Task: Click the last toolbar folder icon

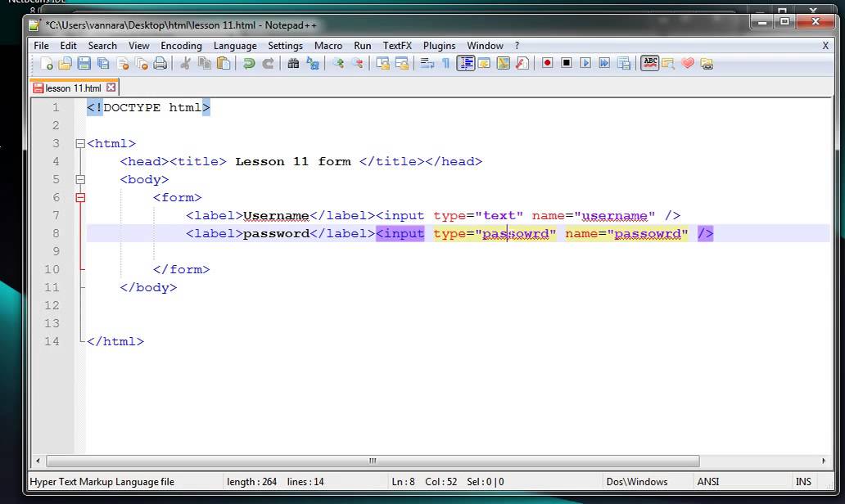Action: pos(707,64)
